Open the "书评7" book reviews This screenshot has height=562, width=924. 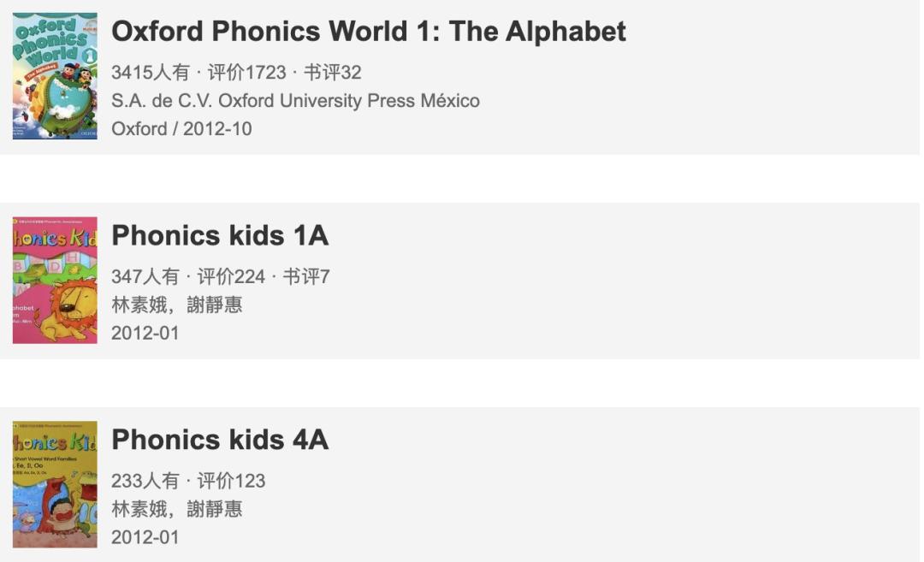tap(306, 277)
